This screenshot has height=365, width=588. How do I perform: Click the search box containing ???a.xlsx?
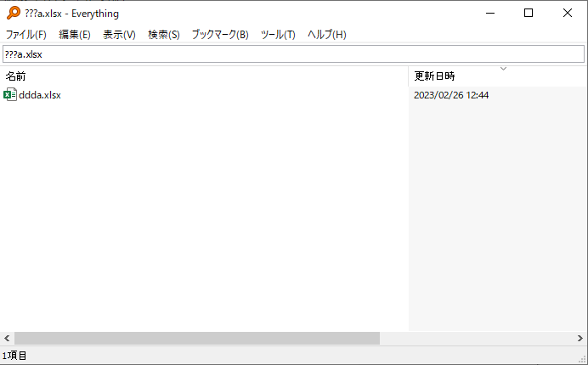click(x=294, y=54)
